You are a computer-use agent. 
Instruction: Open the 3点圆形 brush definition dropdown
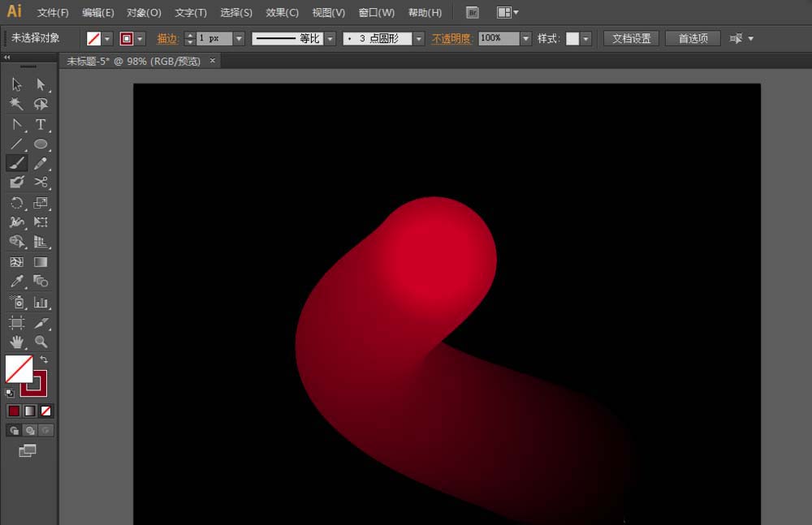(x=418, y=38)
